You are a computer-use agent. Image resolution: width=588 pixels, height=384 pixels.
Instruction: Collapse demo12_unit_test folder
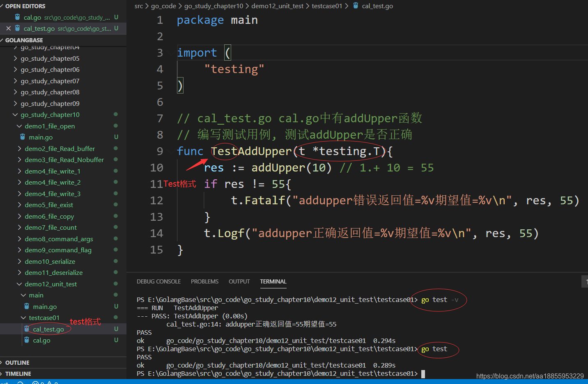point(19,284)
